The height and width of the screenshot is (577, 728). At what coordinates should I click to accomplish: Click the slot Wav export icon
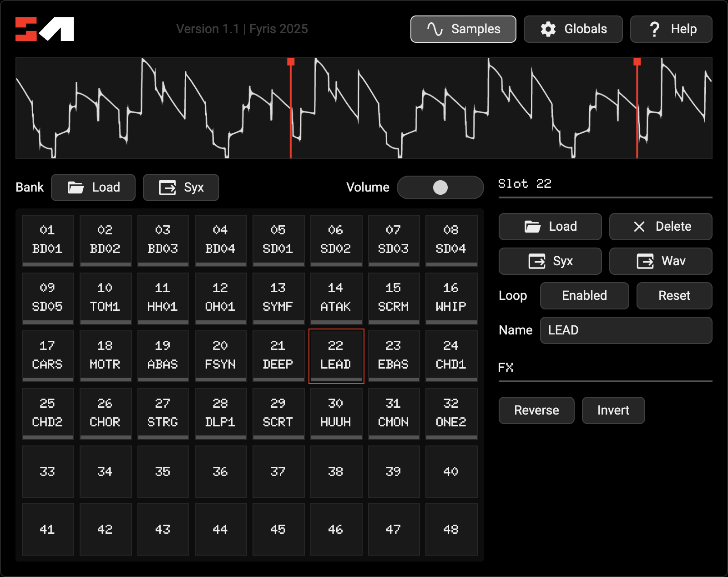[645, 261]
